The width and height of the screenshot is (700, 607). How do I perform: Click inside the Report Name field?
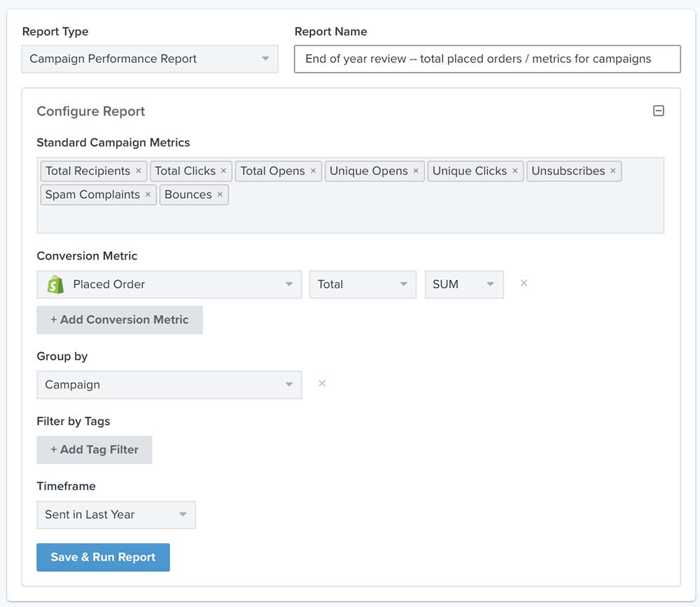[x=488, y=59]
